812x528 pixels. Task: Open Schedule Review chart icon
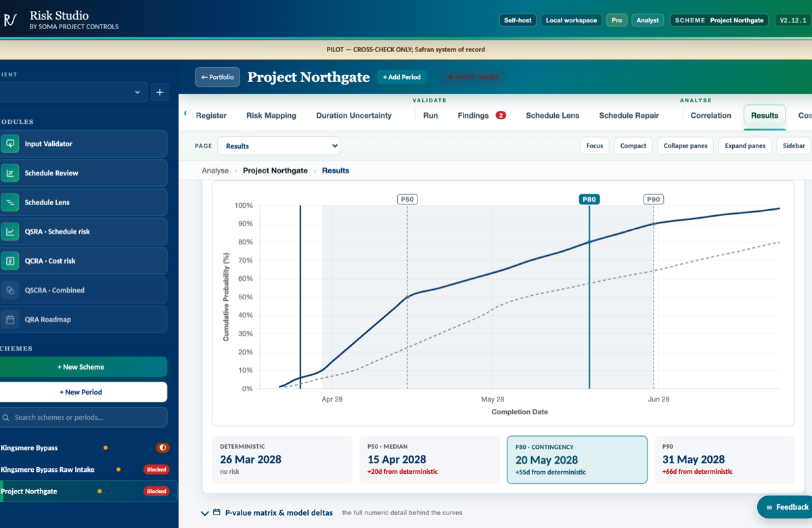click(10, 173)
